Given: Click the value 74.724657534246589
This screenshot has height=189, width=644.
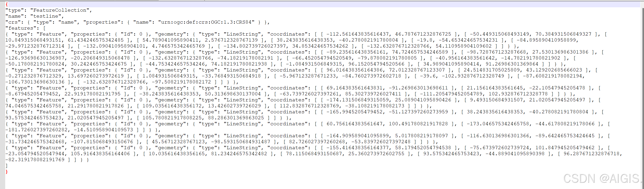Looking at the screenshot, I should click(420, 52).
